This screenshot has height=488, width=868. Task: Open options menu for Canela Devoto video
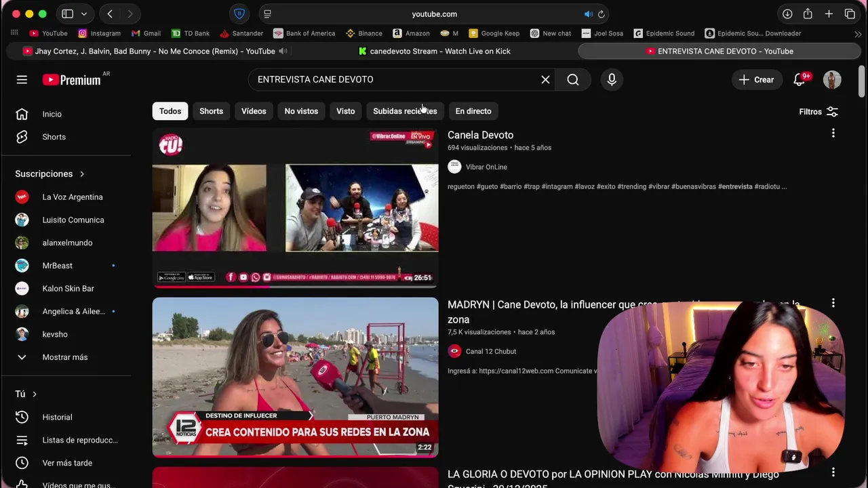click(833, 134)
